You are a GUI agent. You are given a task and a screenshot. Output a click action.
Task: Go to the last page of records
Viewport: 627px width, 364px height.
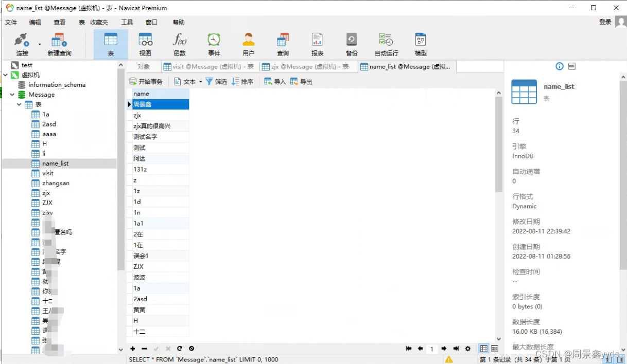[x=456, y=349]
